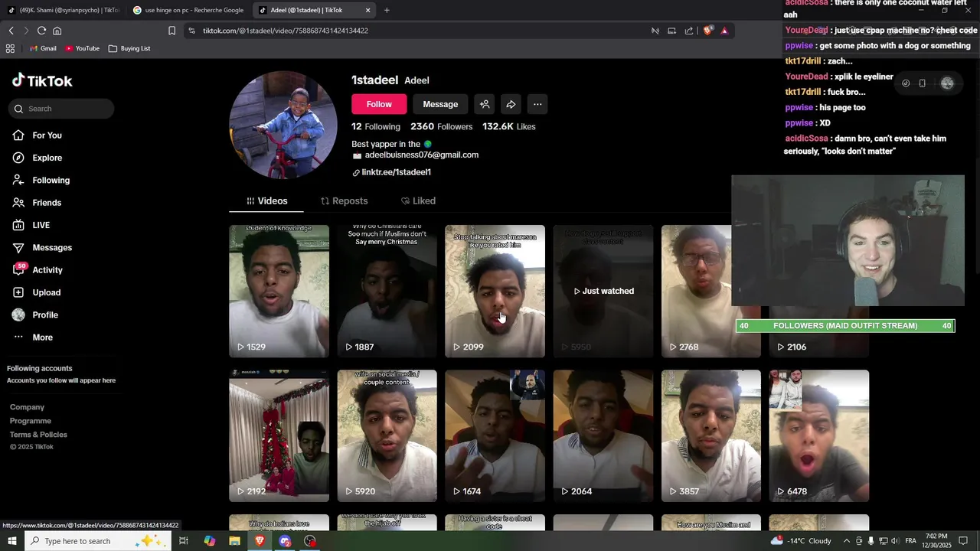Open the video with 1887 views
980x551 pixels.
(387, 291)
